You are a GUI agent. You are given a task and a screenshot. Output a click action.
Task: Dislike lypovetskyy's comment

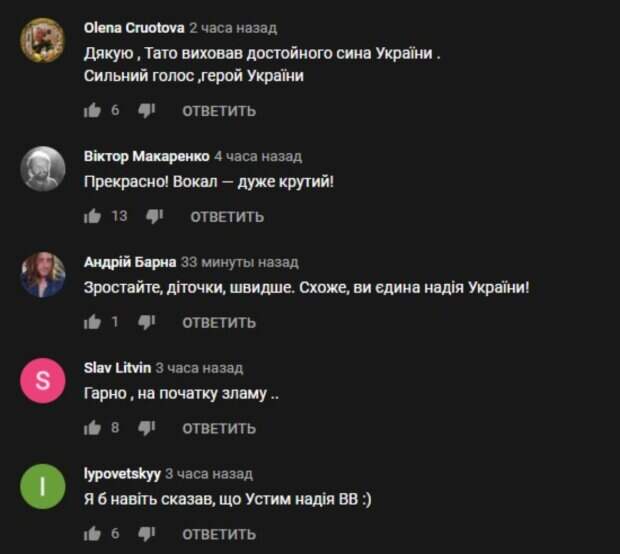(x=147, y=534)
